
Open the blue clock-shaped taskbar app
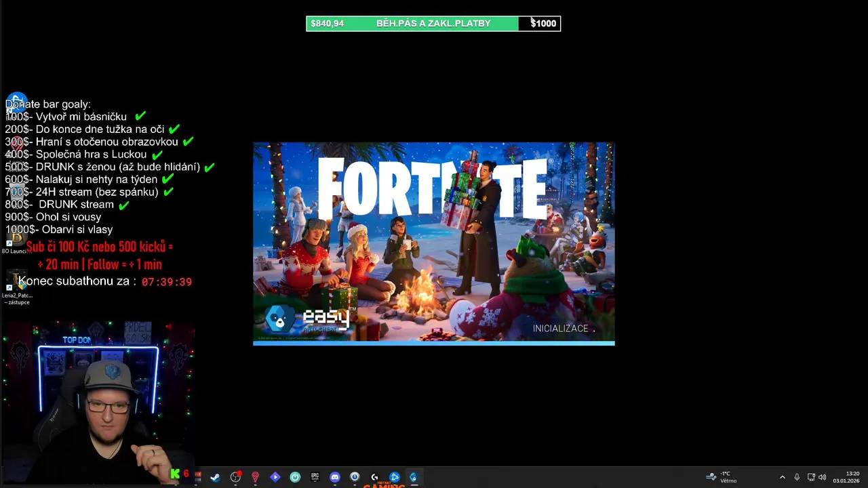(x=355, y=477)
